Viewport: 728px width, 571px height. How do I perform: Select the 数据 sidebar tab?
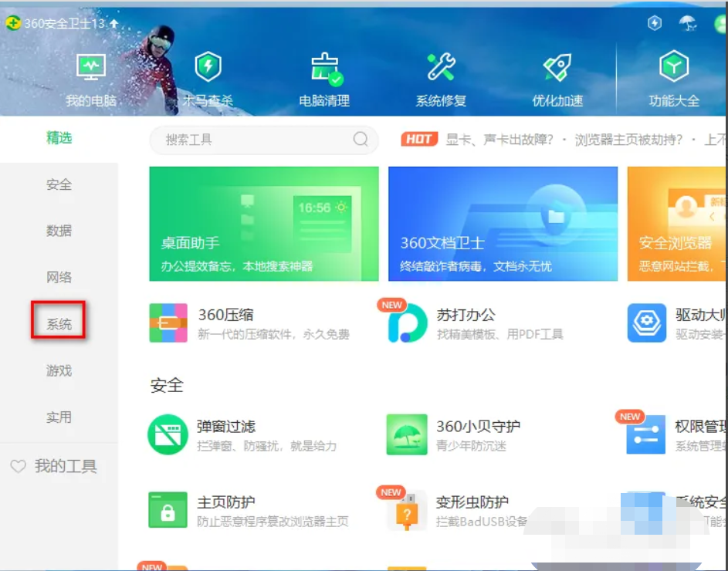pos(59,231)
